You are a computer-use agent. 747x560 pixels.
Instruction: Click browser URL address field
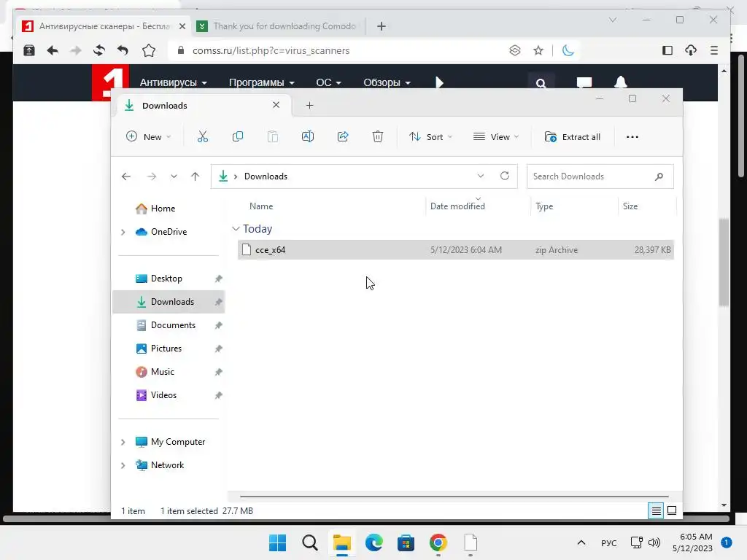click(338, 50)
